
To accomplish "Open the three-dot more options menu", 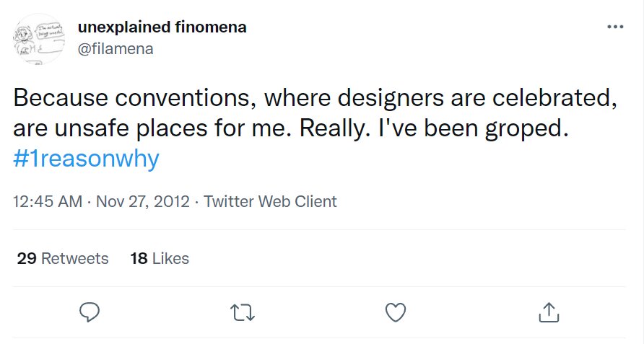I will (x=615, y=27).
